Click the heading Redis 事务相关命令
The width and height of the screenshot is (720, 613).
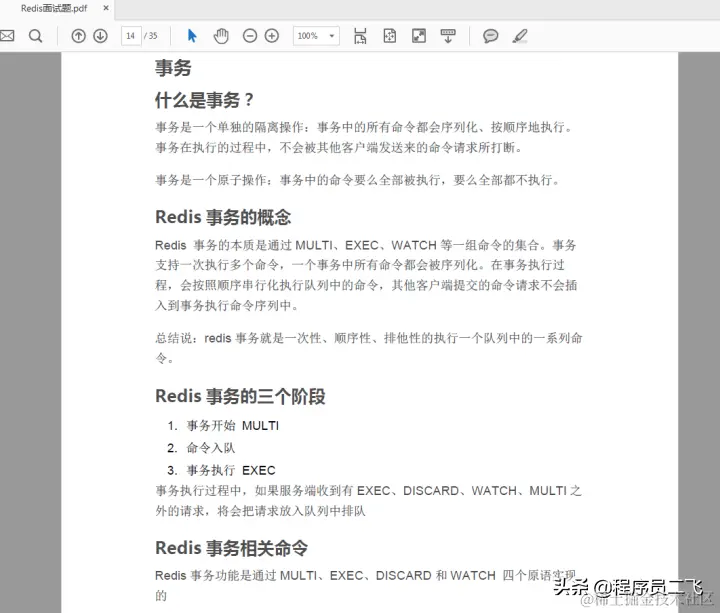point(232,548)
